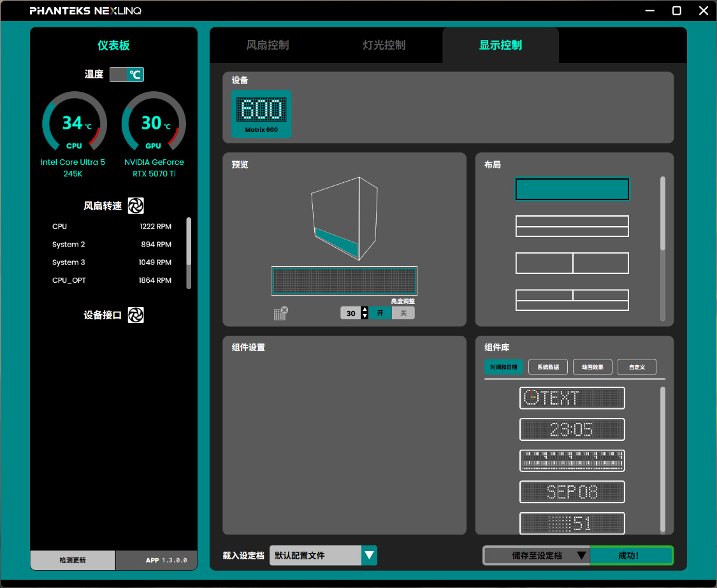Expand the 储存至设定档 dropdown arrow
The width and height of the screenshot is (717, 588).
click(x=581, y=556)
